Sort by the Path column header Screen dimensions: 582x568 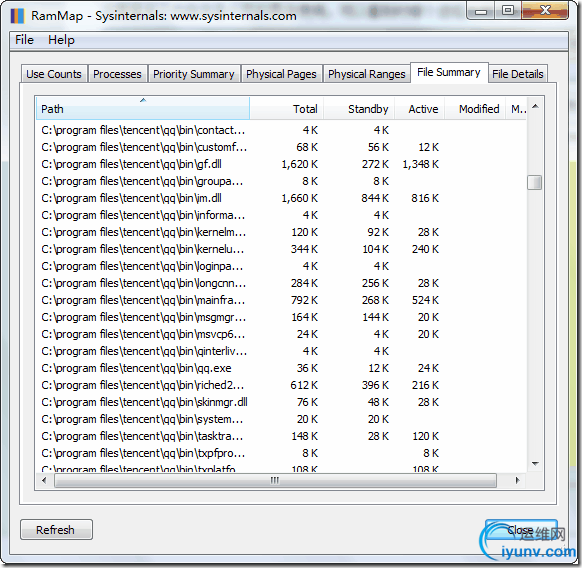pos(143,108)
